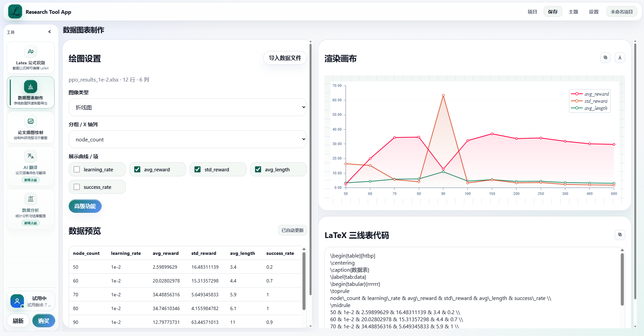
Task: Open the 高级功能 button
Action: [85, 206]
